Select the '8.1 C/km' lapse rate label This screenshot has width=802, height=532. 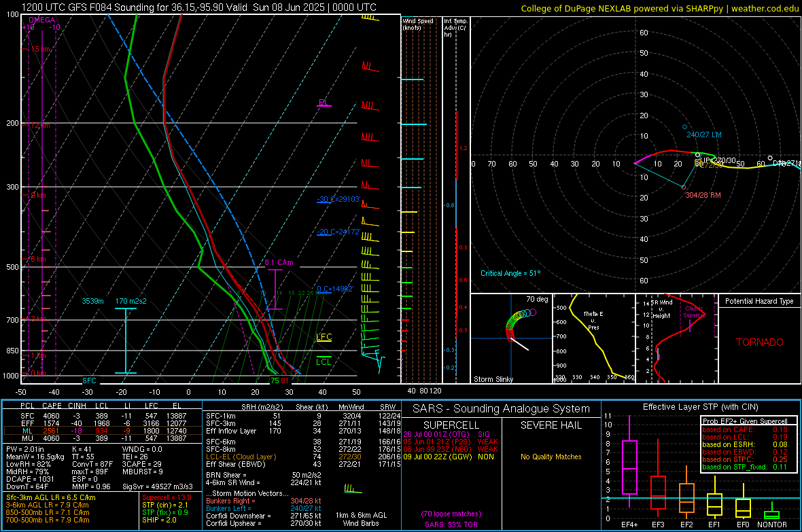[279, 262]
